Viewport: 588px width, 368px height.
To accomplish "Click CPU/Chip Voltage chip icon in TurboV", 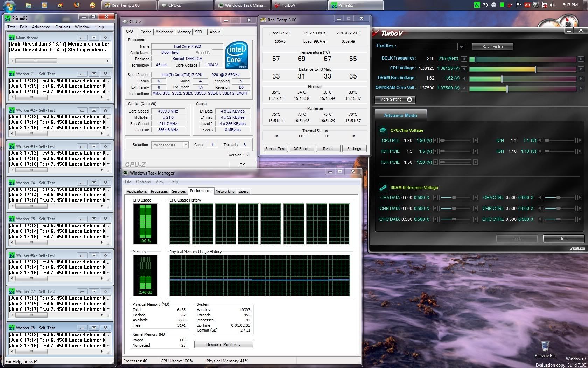I will pyautogui.click(x=383, y=130).
